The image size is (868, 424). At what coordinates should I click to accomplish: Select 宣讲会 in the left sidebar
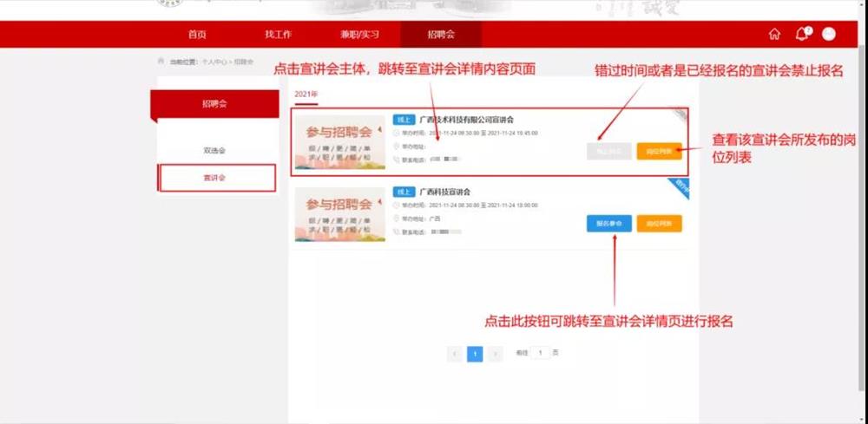click(217, 178)
